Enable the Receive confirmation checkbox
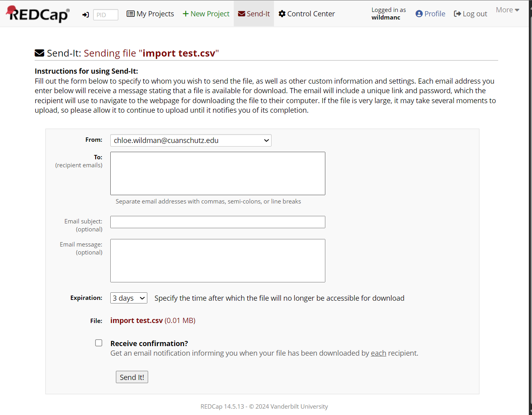 pyautogui.click(x=98, y=343)
